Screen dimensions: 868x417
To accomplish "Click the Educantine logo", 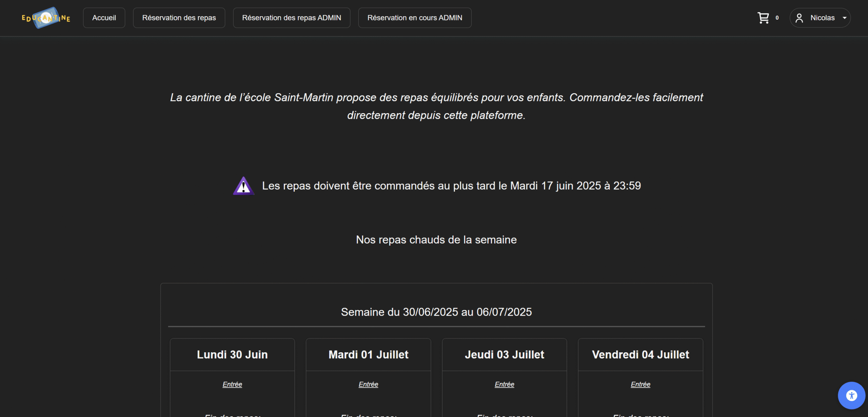I will click(46, 18).
